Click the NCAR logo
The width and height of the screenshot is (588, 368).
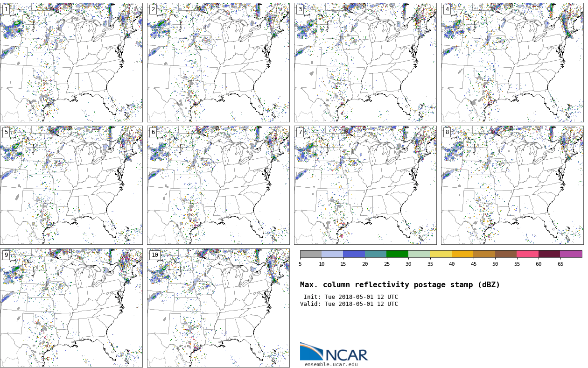coord(334,352)
